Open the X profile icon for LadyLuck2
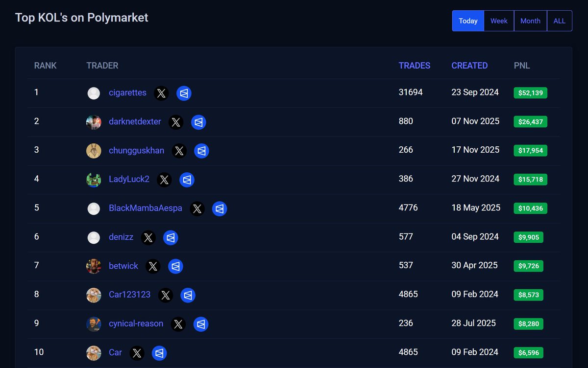 (164, 180)
